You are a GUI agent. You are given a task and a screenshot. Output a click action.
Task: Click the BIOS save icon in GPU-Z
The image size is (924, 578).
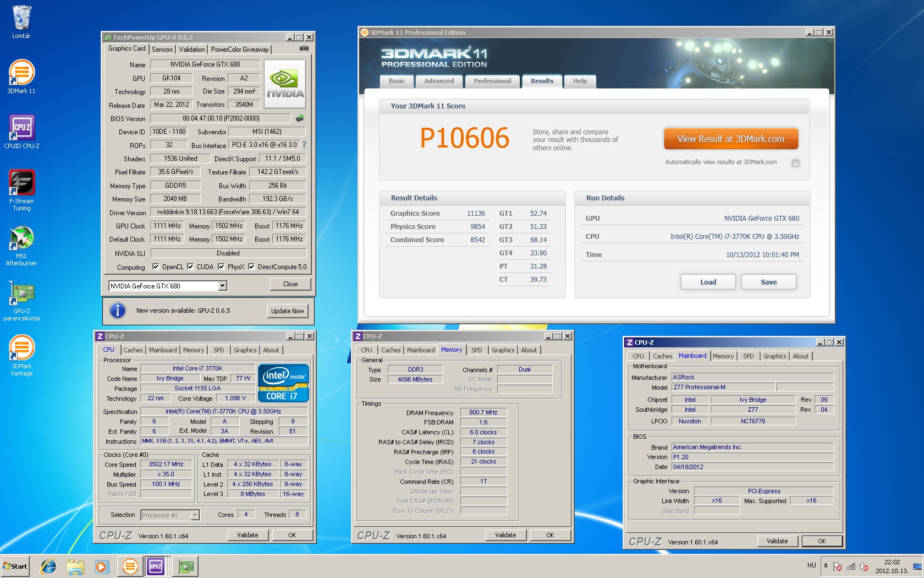pyautogui.click(x=300, y=118)
